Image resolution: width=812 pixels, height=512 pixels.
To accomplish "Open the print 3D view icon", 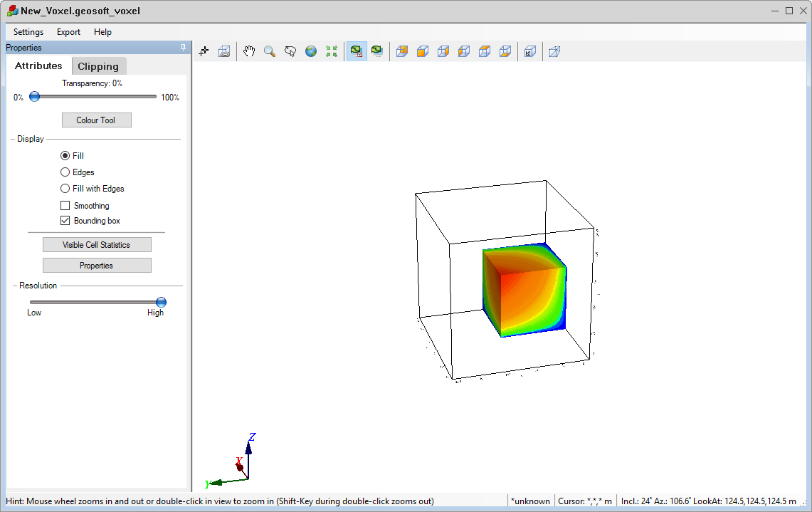I will click(224, 51).
